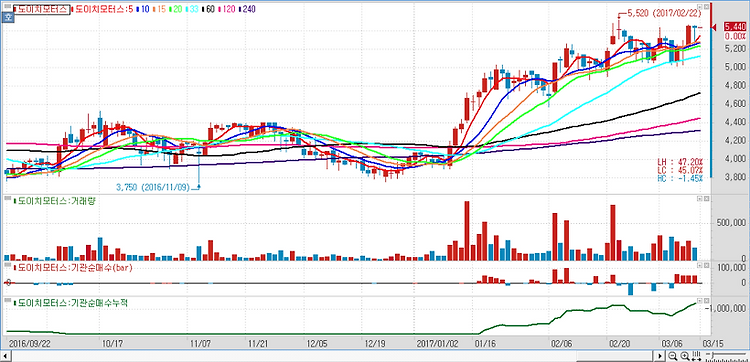
Task: Click the 도이치모터스:5 moving average legend
Action: click(x=102, y=9)
